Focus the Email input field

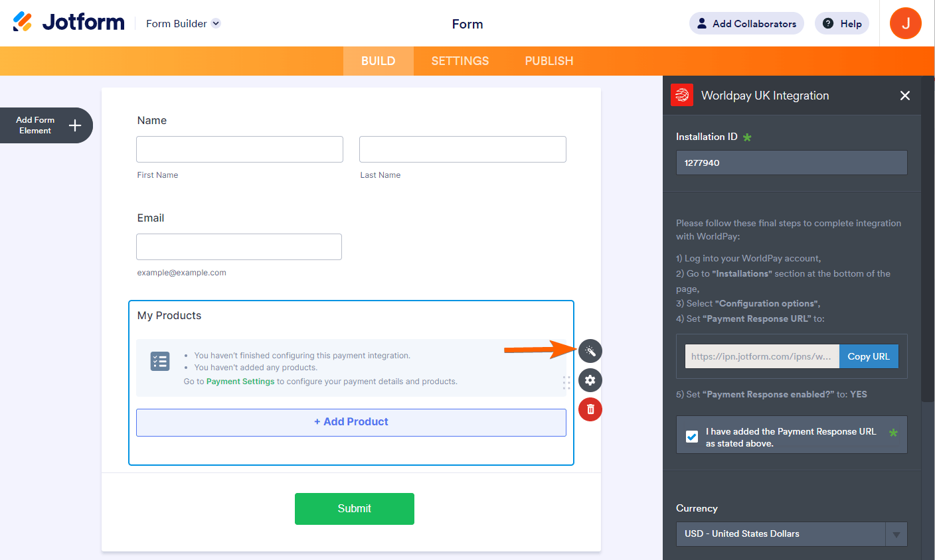239,247
